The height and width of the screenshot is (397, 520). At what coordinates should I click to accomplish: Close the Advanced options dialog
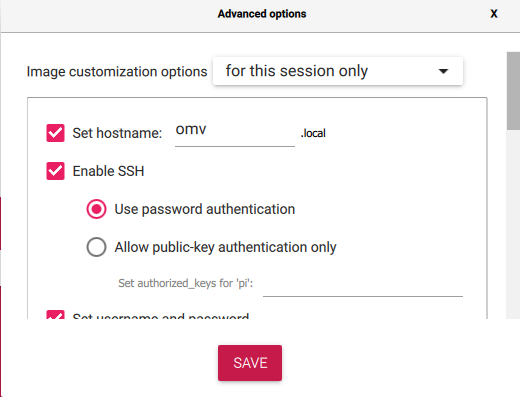coord(494,14)
